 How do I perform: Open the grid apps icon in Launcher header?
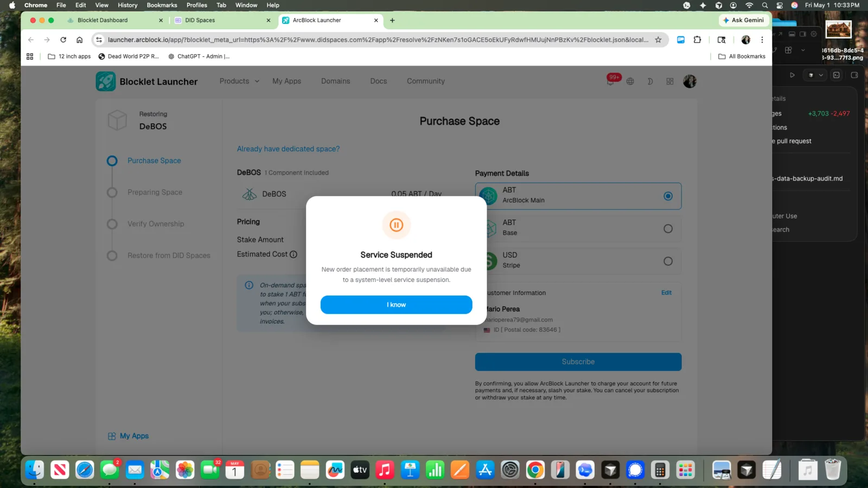point(670,81)
